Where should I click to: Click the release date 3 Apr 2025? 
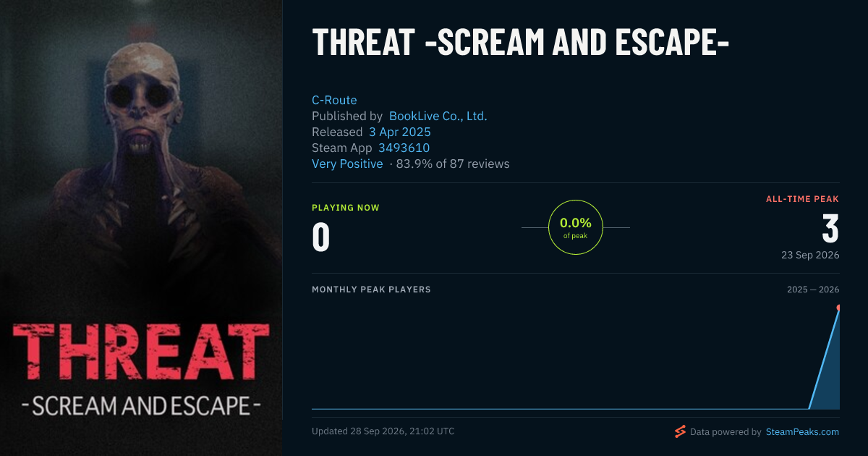399,132
